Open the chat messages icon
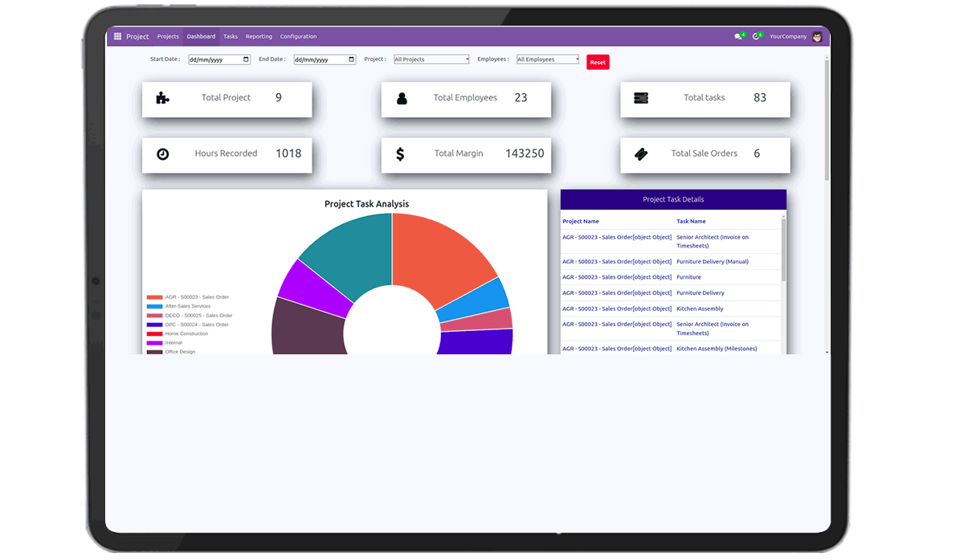The width and height of the screenshot is (964, 560). point(738,36)
